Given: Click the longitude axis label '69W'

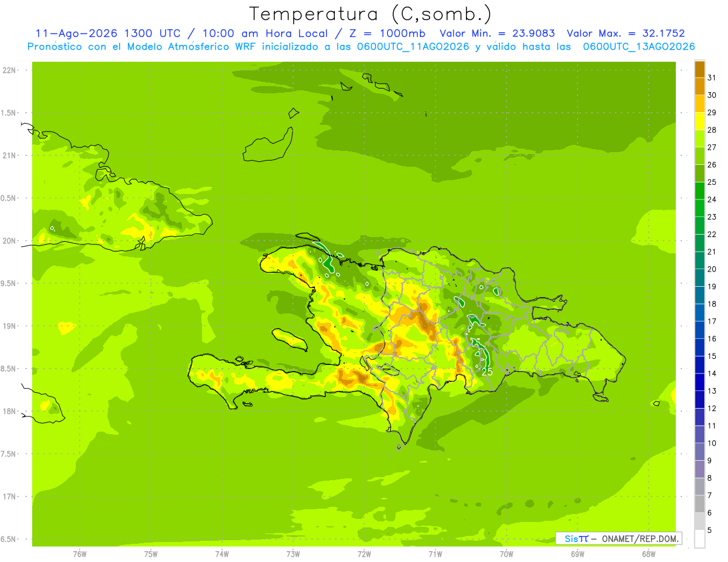Looking at the screenshot, I should (578, 555).
